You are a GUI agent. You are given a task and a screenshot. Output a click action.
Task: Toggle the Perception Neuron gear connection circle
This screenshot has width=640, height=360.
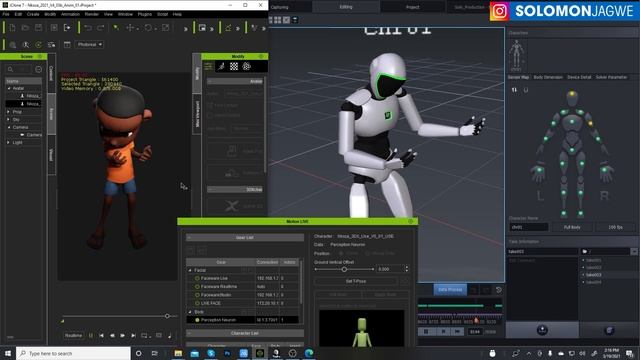[x=197, y=320]
